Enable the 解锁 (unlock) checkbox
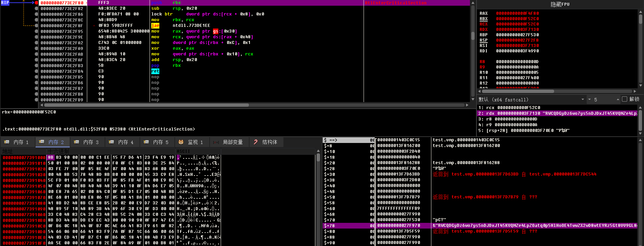This screenshot has width=644, height=246. pyautogui.click(x=624, y=99)
